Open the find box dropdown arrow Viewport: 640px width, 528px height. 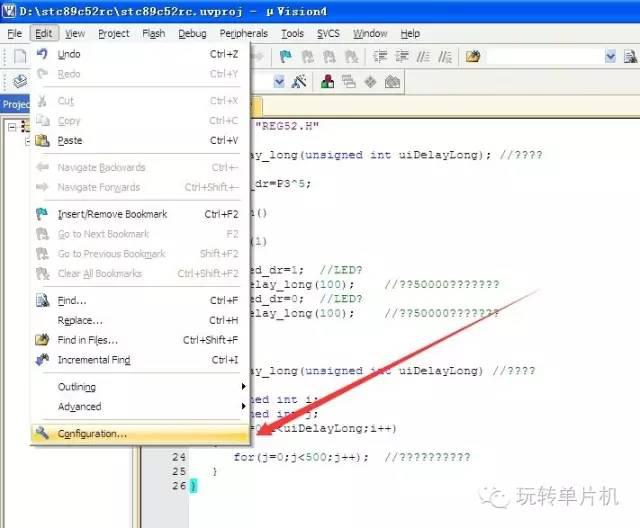point(610,57)
